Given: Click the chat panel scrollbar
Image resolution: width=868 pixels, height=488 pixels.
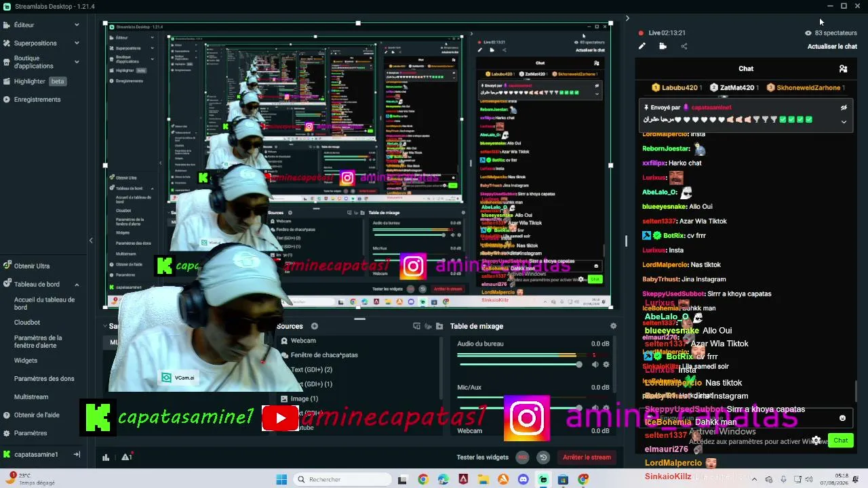Looking at the screenshot, I should click(855, 391).
